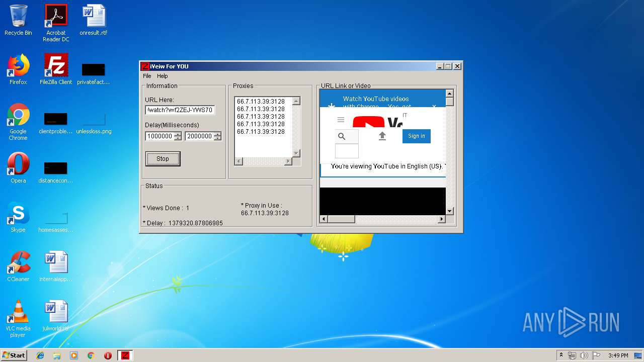The height and width of the screenshot is (362, 644).
Task: Select the distancecon desktop file
Action: (56, 172)
